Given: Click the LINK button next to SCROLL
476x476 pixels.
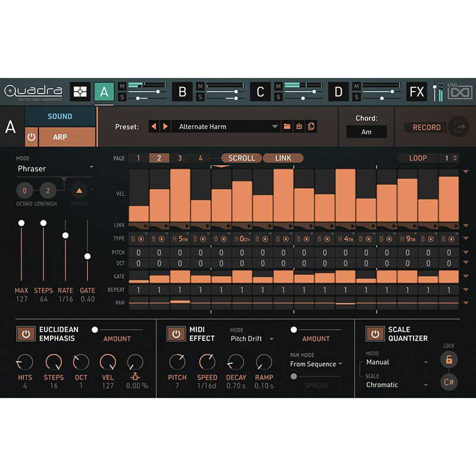Looking at the screenshot, I should tap(283, 158).
